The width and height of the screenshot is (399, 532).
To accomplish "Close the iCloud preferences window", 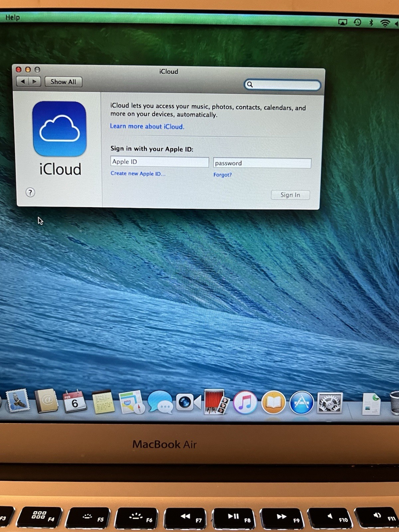I will click(x=19, y=69).
